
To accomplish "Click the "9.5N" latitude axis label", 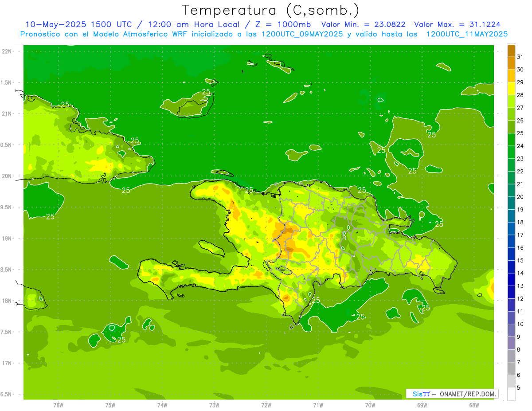I will (x=7, y=207).
